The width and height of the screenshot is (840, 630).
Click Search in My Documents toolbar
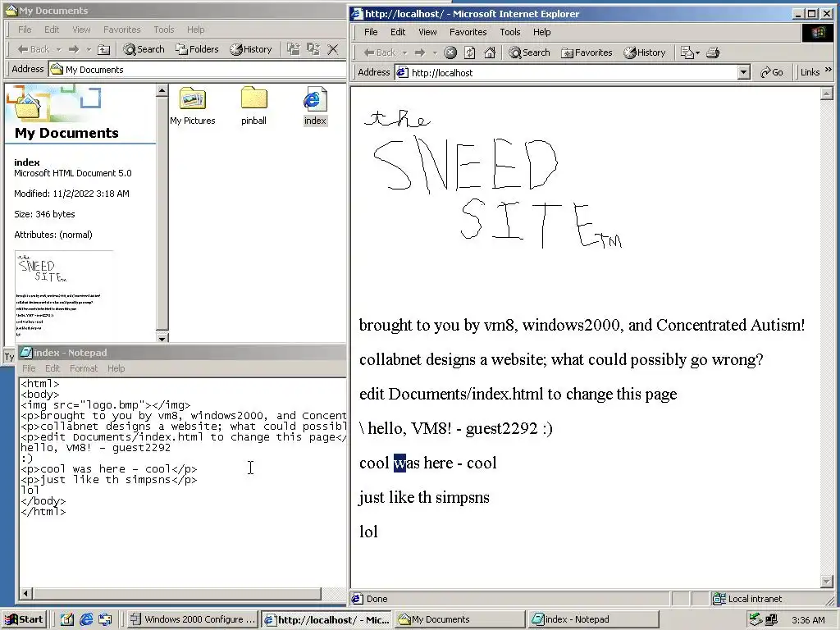pyautogui.click(x=144, y=49)
